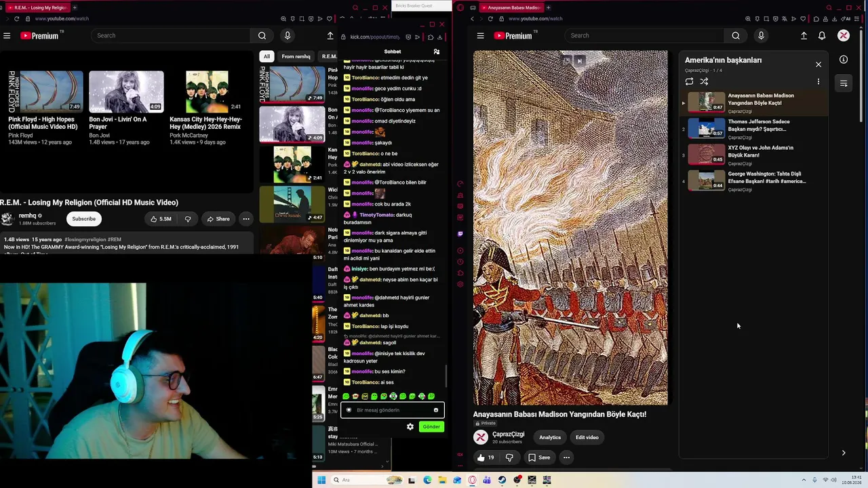Click the playlist queue icon on right sidebar
868x488 pixels.
(x=844, y=83)
